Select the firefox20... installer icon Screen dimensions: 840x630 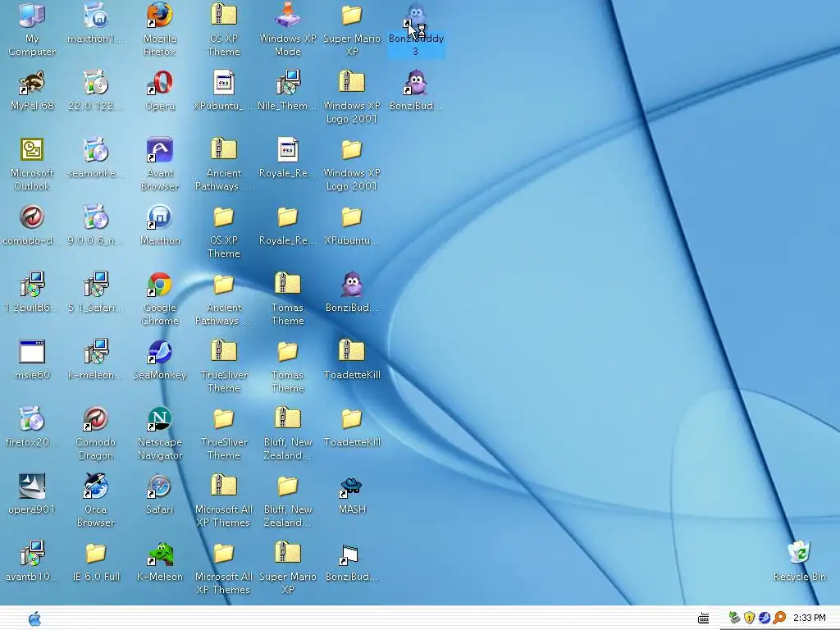[x=32, y=418]
